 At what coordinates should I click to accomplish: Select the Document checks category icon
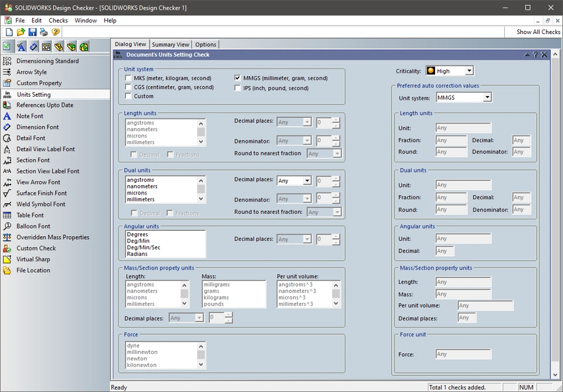click(x=7, y=46)
